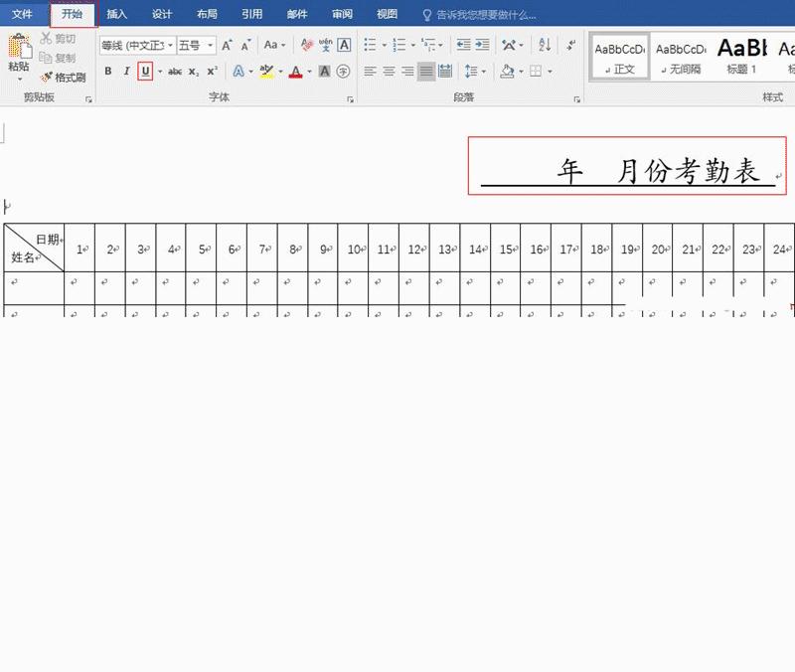The image size is (795, 672).
Task: Open the line spacing dropdown
Action: click(x=477, y=72)
